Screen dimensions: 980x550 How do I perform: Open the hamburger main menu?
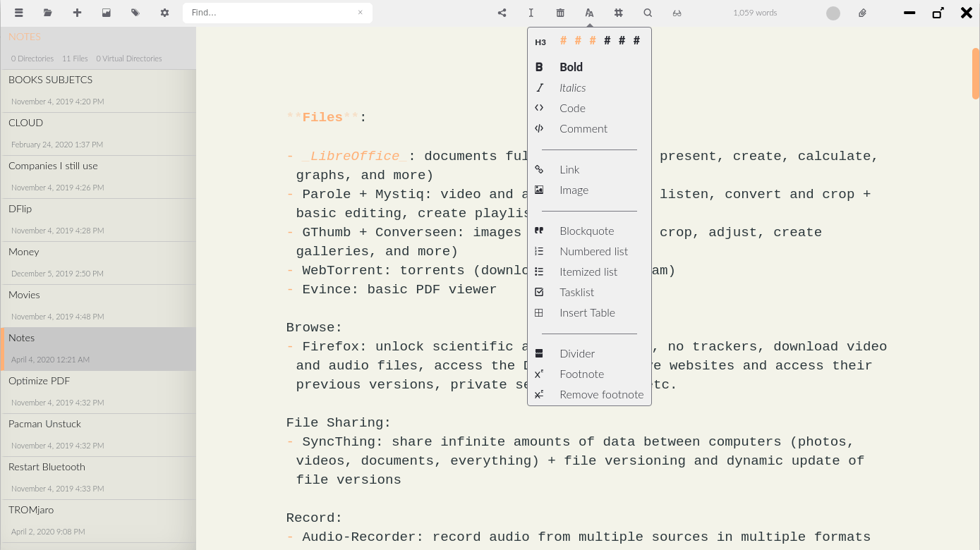[19, 13]
